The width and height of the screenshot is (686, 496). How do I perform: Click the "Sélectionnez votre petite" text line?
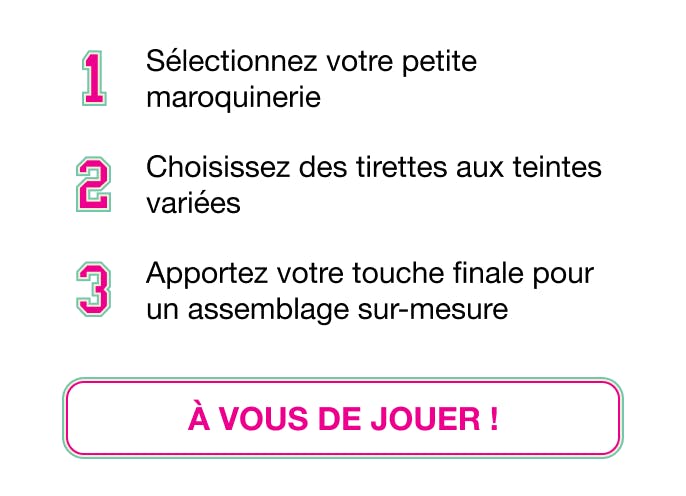(x=311, y=61)
